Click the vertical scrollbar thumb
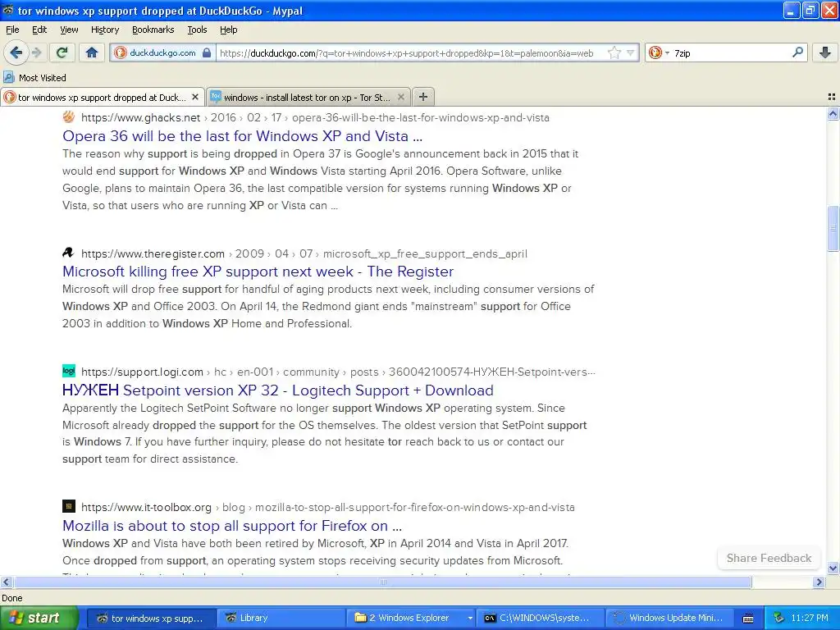The image size is (840, 630). point(833,228)
